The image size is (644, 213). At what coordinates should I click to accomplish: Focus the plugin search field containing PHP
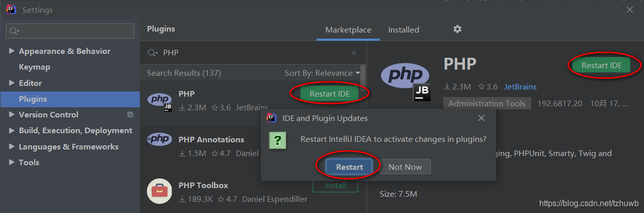pyautogui.click(x=254, y=53)
